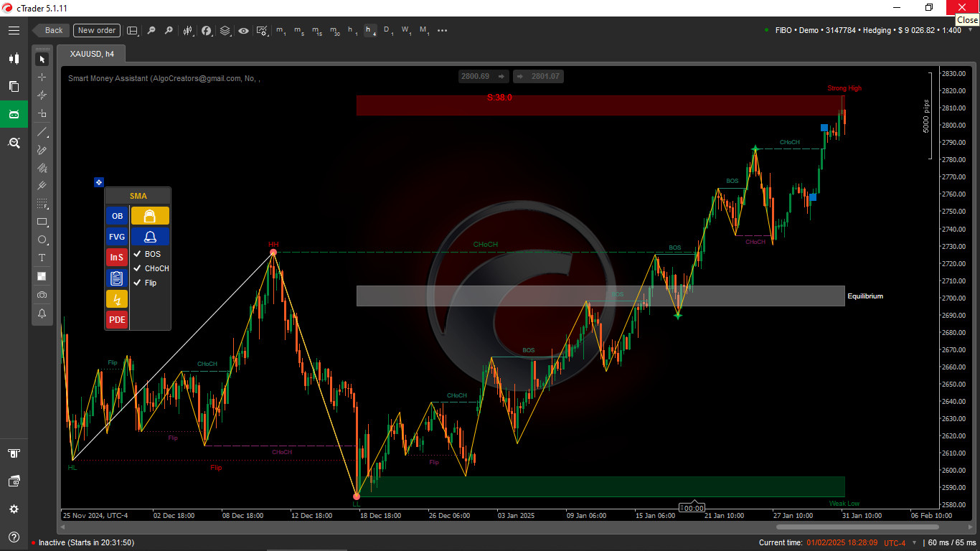Uncheck the CHoCH checkbox in SMA panel
This screenshot has width=980, height=551.
(x=138, y=268)
